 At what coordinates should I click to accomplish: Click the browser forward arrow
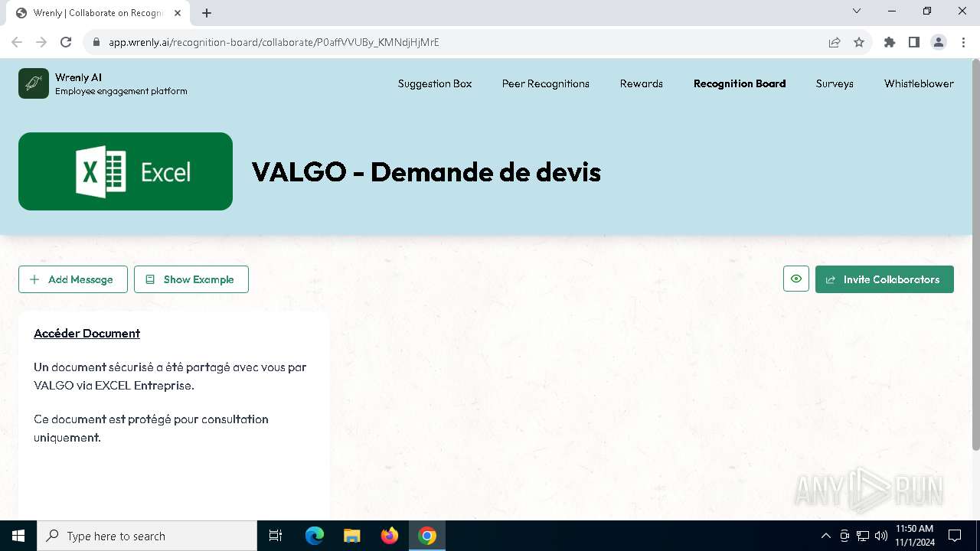[41, 42]
